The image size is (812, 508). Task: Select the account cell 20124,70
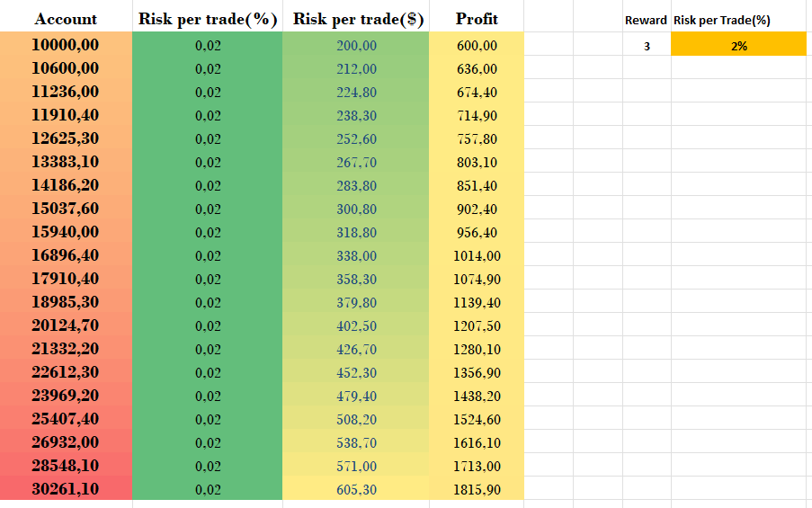pos(66,325)
